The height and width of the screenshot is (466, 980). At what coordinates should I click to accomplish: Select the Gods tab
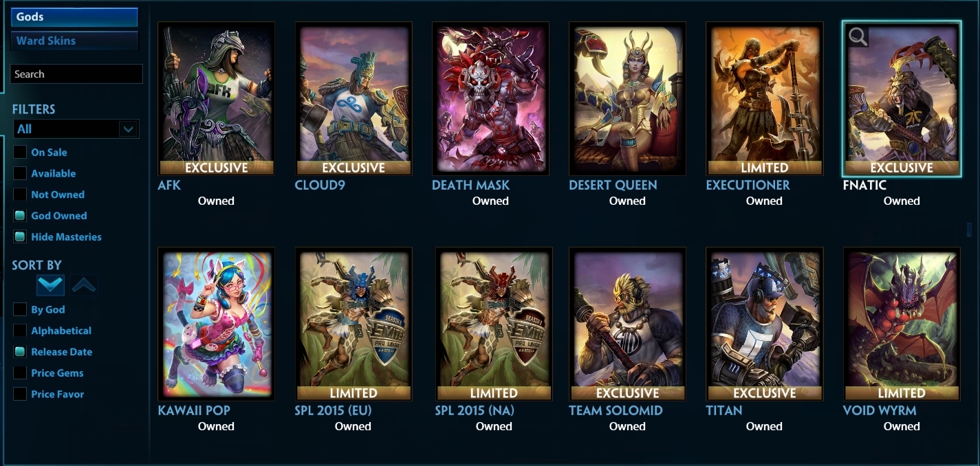click(74, 17)
